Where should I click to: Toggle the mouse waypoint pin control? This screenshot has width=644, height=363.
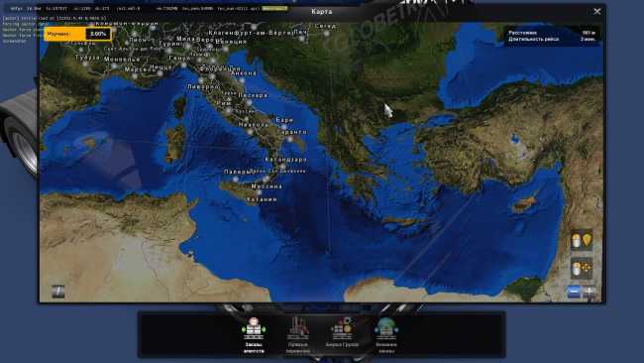(582, 241)
